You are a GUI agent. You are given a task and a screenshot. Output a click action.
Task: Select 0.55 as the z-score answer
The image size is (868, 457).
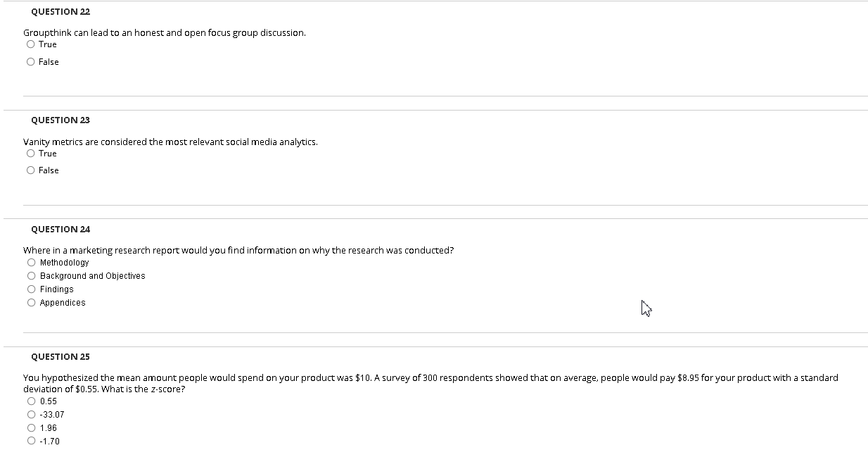coord(31,401)
